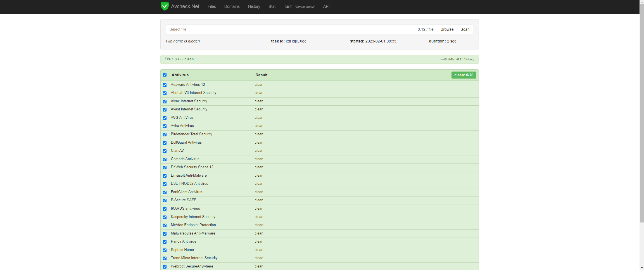Open the Files menu item
This screenshot has width=644, height=270.
click(x=212, y=6)
